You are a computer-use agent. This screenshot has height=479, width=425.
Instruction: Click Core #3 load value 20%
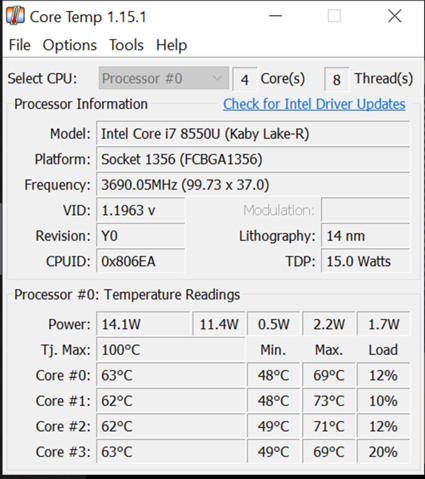[x=383, y=452]
